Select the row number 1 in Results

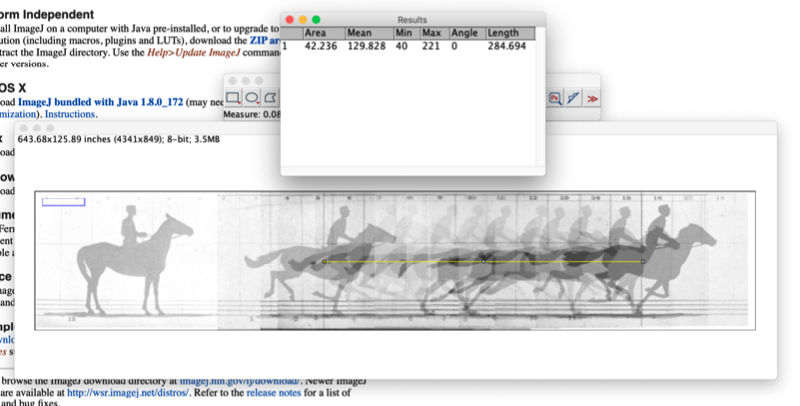(285, 46)
